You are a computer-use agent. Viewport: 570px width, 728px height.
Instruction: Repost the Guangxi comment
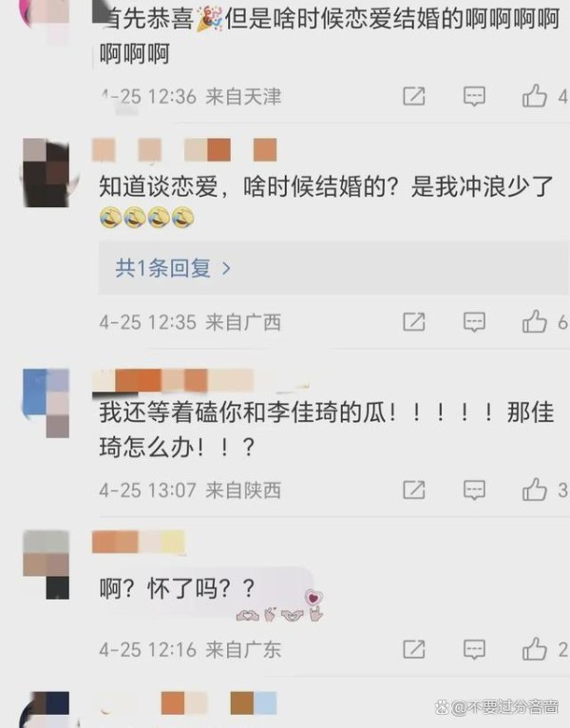click(413, 322)
